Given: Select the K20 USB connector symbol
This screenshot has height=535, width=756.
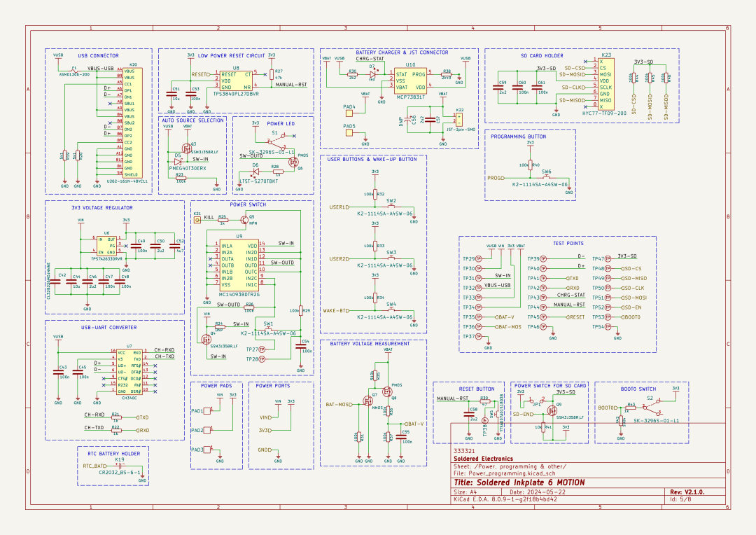Looking at the screenshot, I should tap(132, 123).
